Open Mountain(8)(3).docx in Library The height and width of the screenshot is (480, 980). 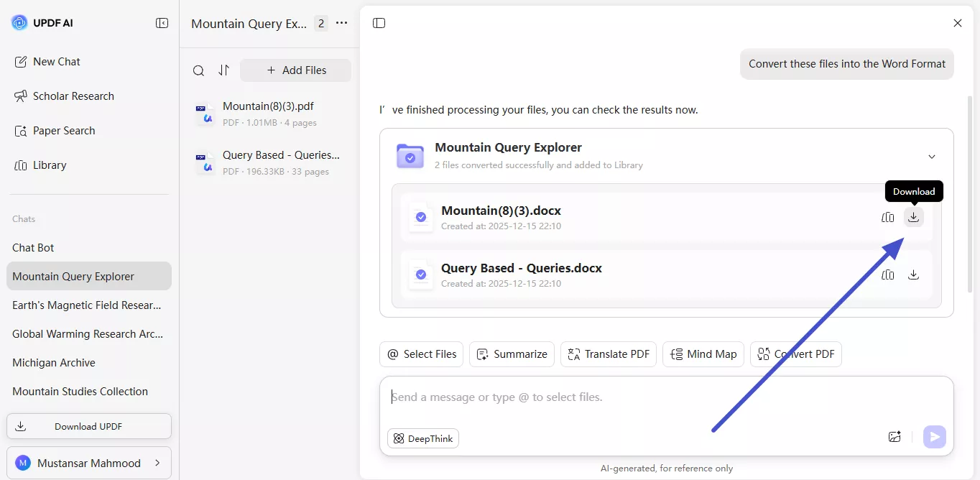pos(888,217)
